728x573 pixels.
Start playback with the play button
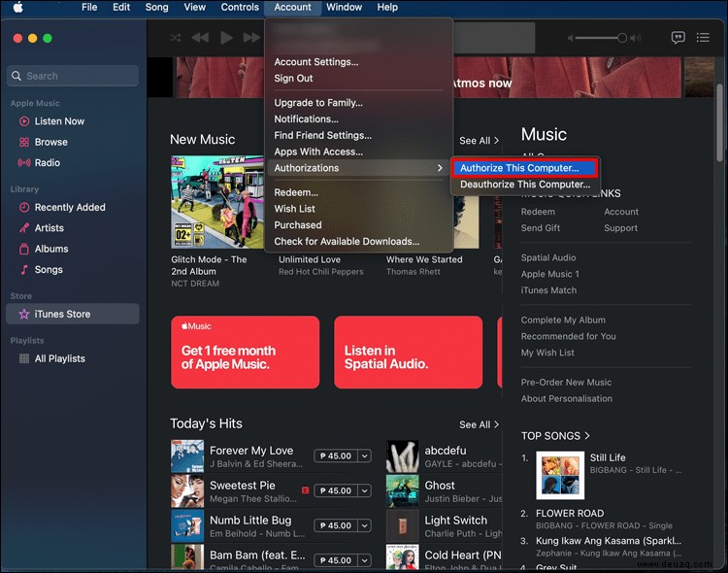pos(226,38)
